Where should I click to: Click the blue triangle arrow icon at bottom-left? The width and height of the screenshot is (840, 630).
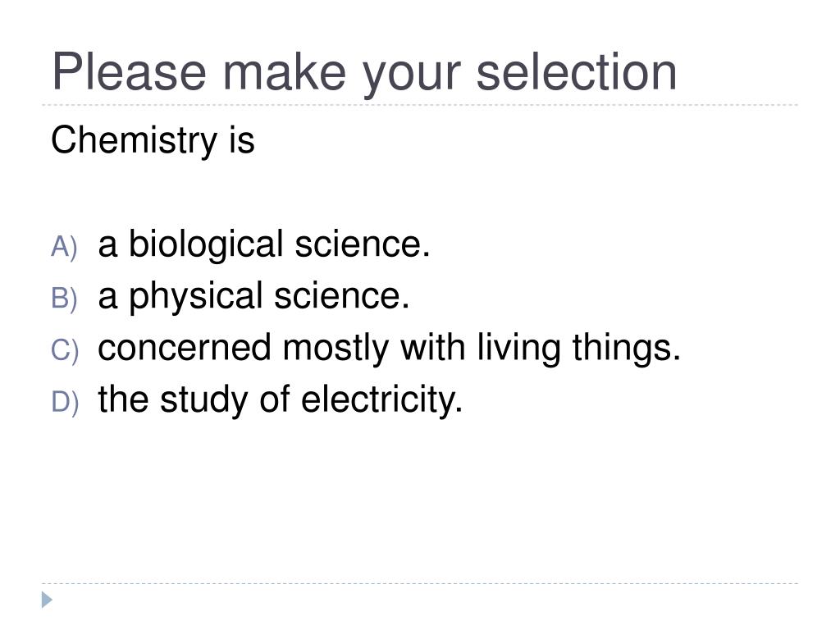(x=47, y=600)
